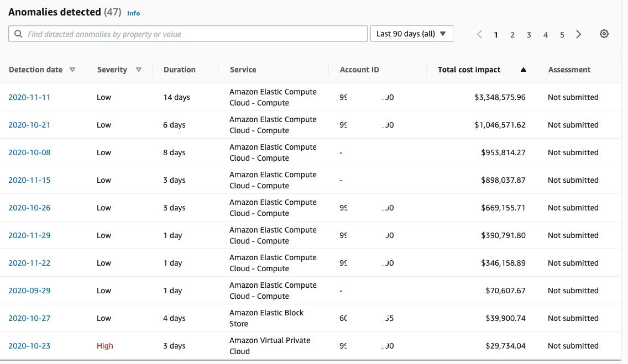The height and width of the screenshot is (364, 628).
Task: Click the previous page left chevron
Action: click(x=479, y=34)
